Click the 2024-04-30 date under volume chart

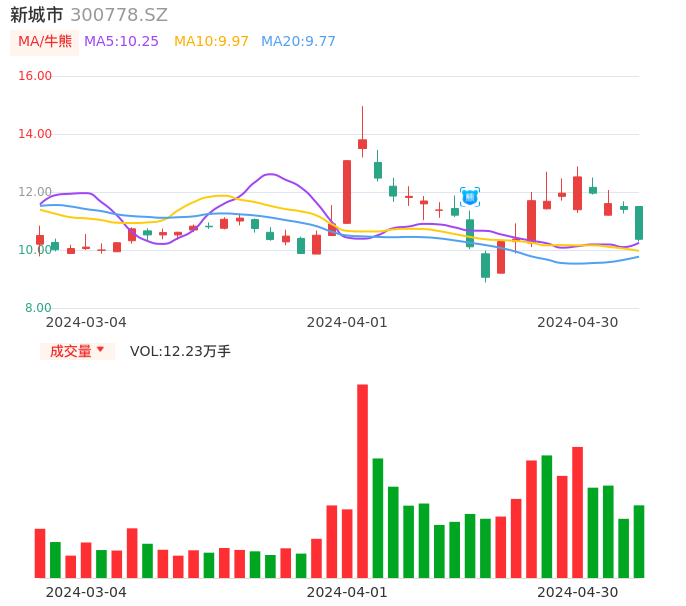coord(578,592)
